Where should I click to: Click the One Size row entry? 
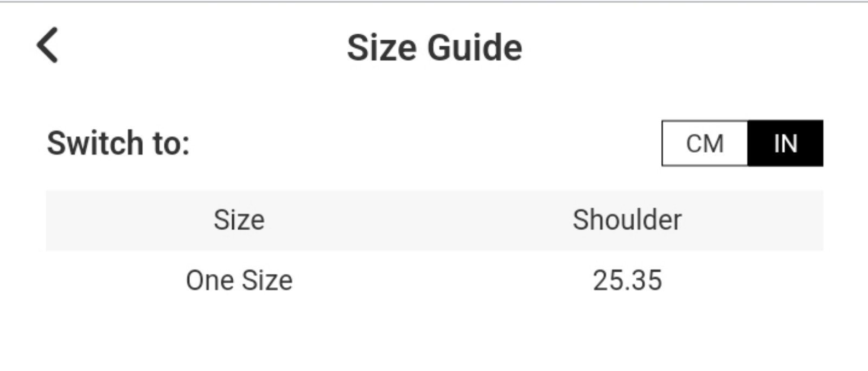pyautogui.click(x=239, y=281)
